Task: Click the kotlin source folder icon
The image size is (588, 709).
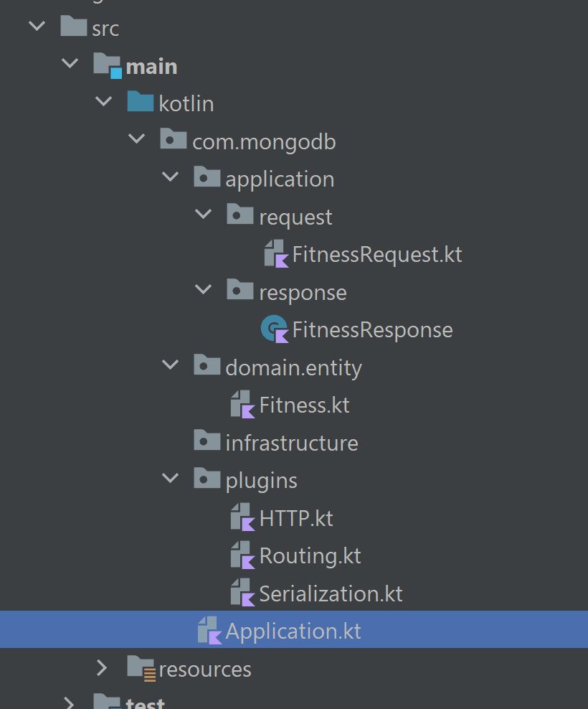Action: (x=141, y=101)
